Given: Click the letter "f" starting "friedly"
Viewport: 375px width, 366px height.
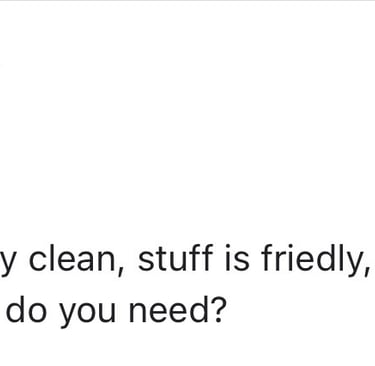Looking at the screenshot, I should (268, 258).
